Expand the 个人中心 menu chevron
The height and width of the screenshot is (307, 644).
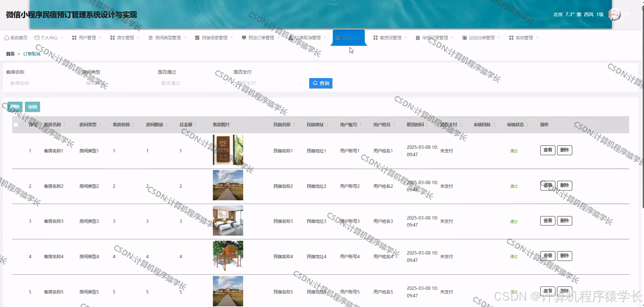(x=62, y=38)
